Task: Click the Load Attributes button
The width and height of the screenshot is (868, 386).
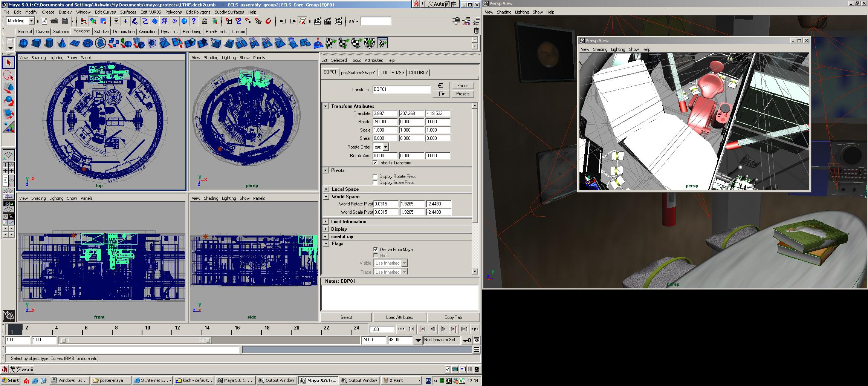Action: [x=399, y=317]
